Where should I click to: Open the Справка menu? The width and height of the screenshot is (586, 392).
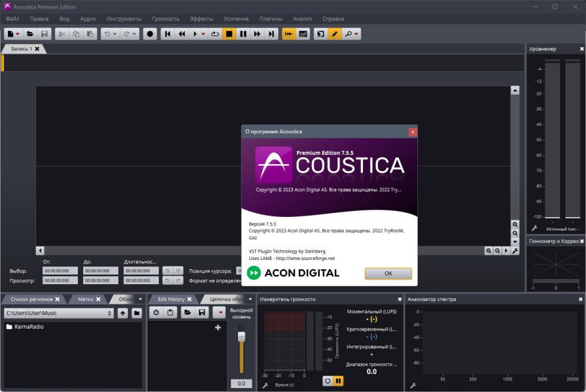[x=333, y=19]
